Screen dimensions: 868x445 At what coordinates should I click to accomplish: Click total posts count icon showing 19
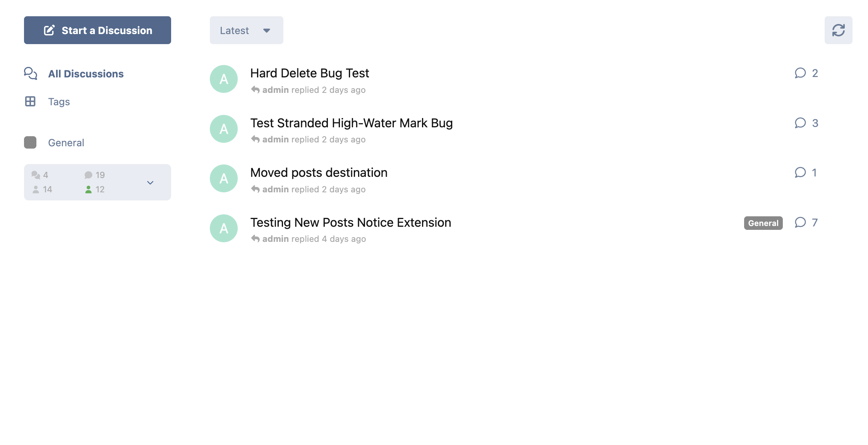coord(88,175)
